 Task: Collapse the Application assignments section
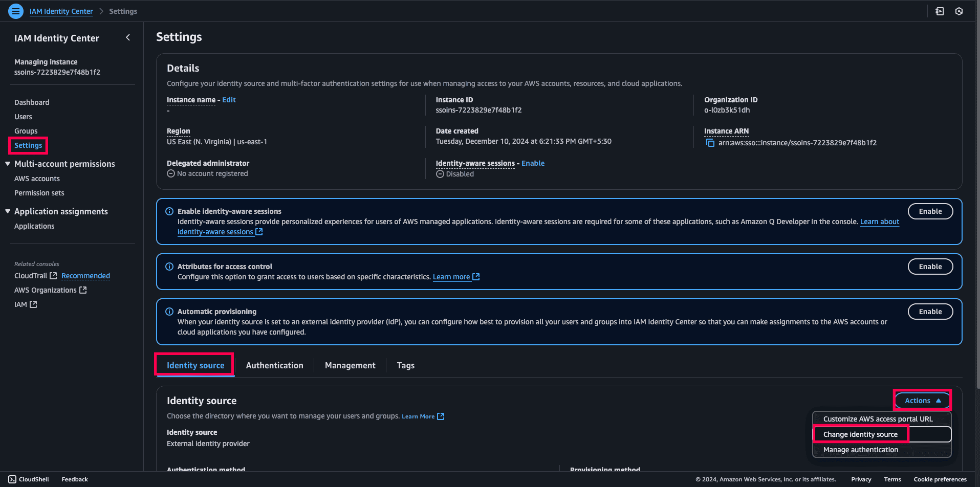point(7,211)
